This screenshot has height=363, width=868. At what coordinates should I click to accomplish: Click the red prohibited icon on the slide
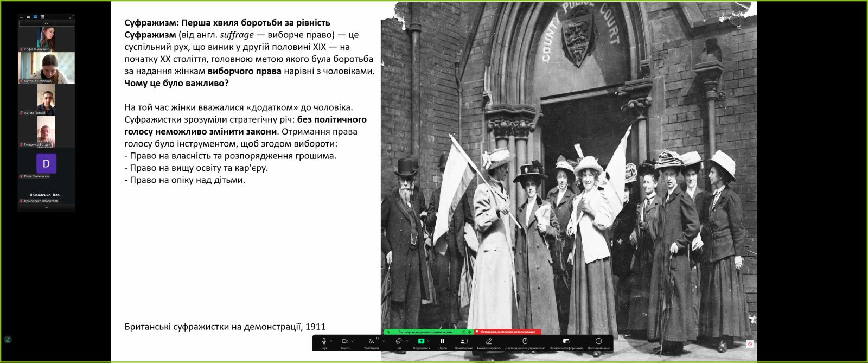pyautogui.click(x=750, y=344)
